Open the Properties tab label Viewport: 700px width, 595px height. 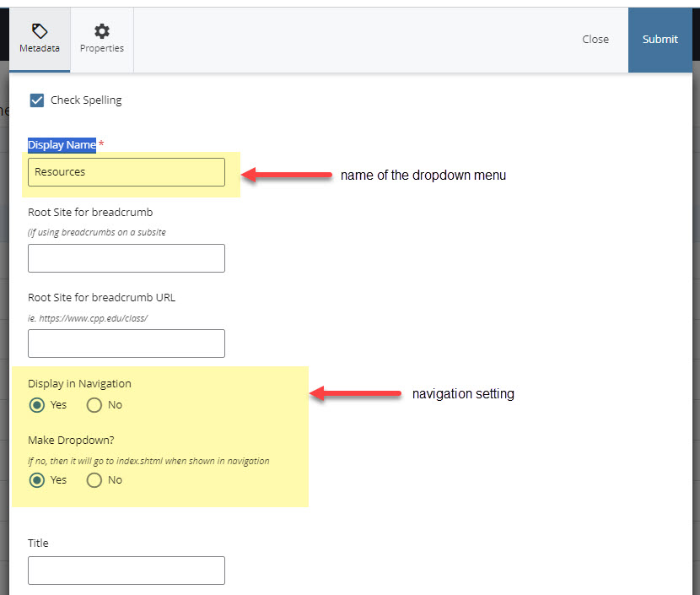102,48
